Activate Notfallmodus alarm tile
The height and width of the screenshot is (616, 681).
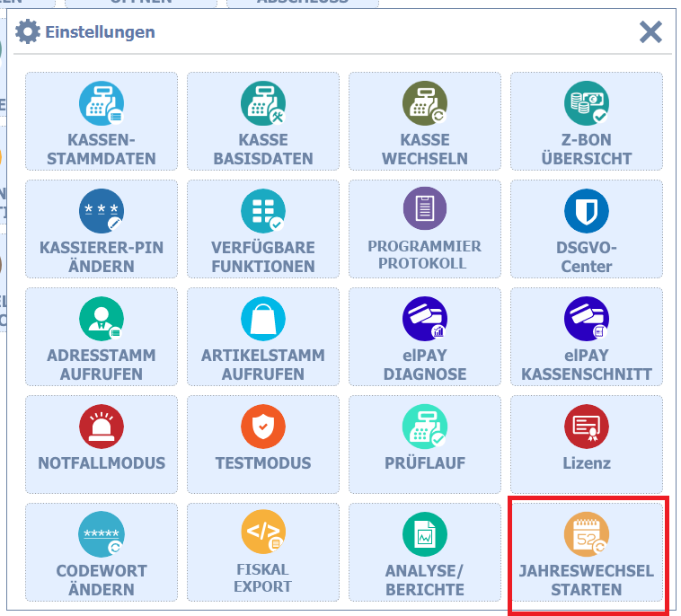click(x=101, y=444)
